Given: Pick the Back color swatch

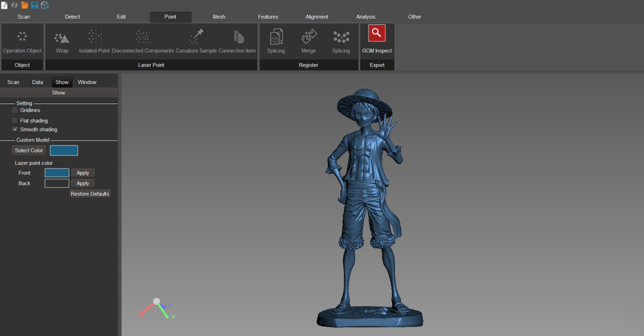Looking at the screenshot, I should click(57, 183).
